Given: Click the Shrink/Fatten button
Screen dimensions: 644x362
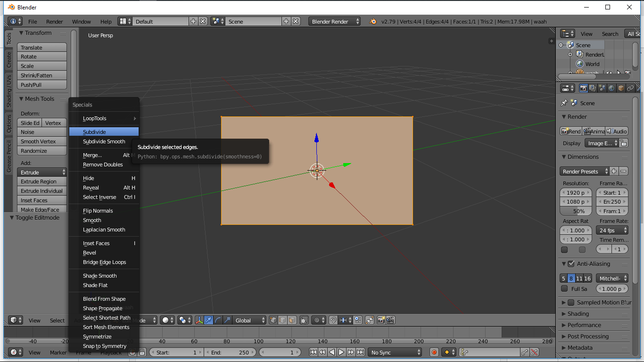Looking at the screenshot, I should point(42,75).
